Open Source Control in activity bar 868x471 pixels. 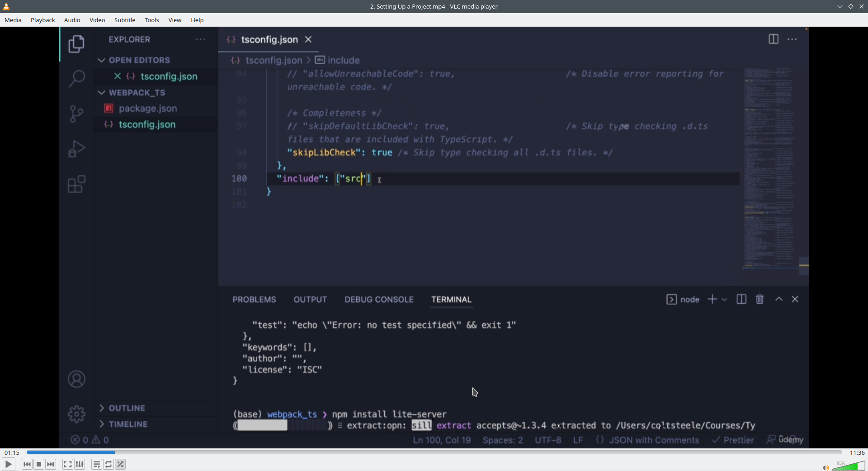pyautogui.click(x=76, y=114)
